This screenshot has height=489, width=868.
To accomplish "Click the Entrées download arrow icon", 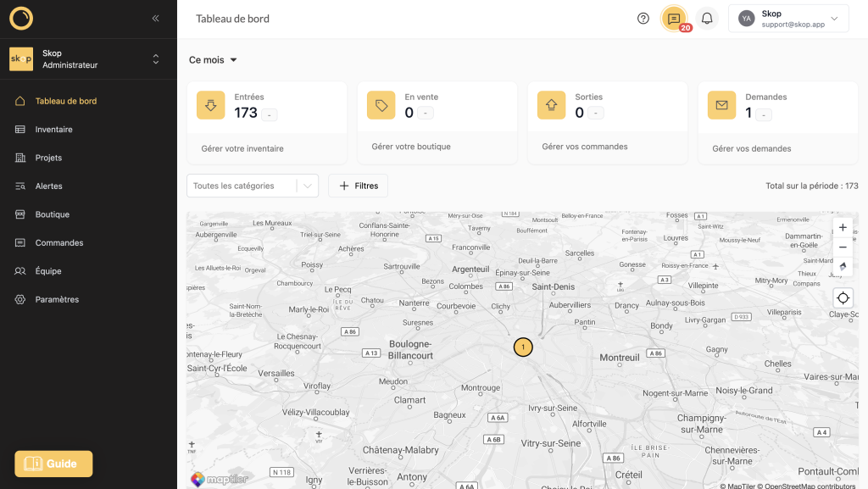I will click(x=211, y=105).
